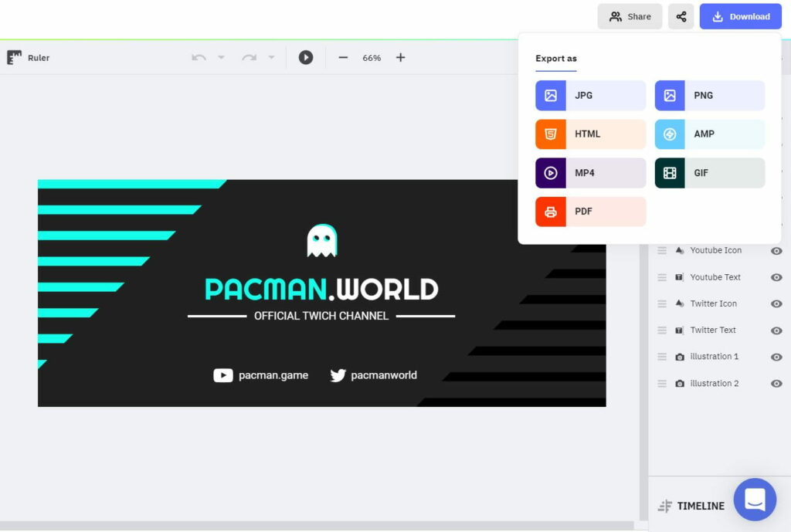Viewport: 791px width, 532px height.
Task: Open the Share dialog
Action: pos(630,16)
